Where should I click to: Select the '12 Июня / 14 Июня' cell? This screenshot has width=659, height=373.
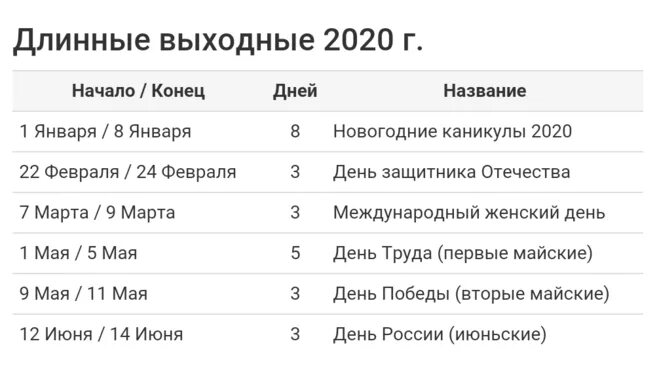[101, 334]
